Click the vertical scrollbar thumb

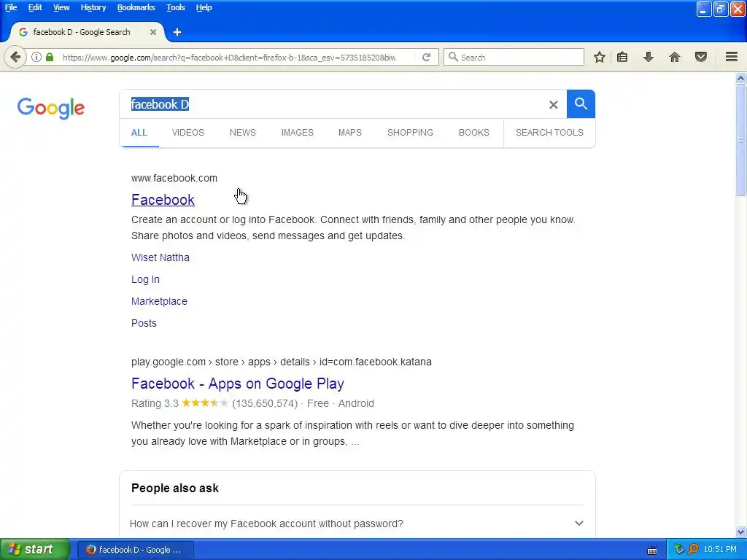click(x=740, y=141)
